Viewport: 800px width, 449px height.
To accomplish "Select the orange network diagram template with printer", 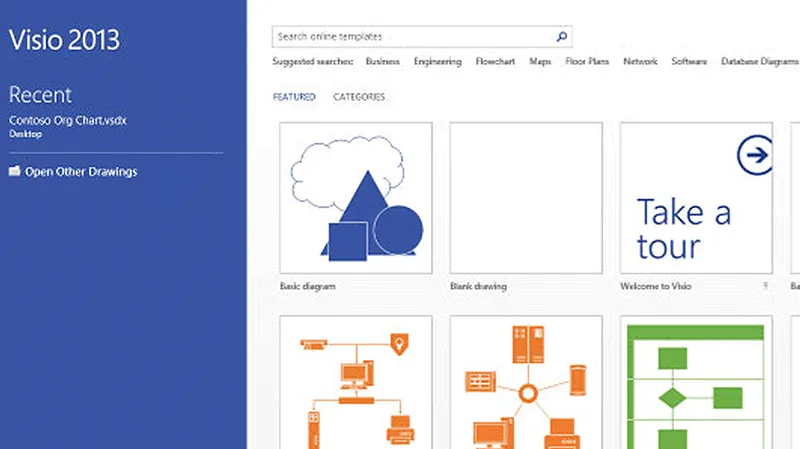I will pos(356,382).
